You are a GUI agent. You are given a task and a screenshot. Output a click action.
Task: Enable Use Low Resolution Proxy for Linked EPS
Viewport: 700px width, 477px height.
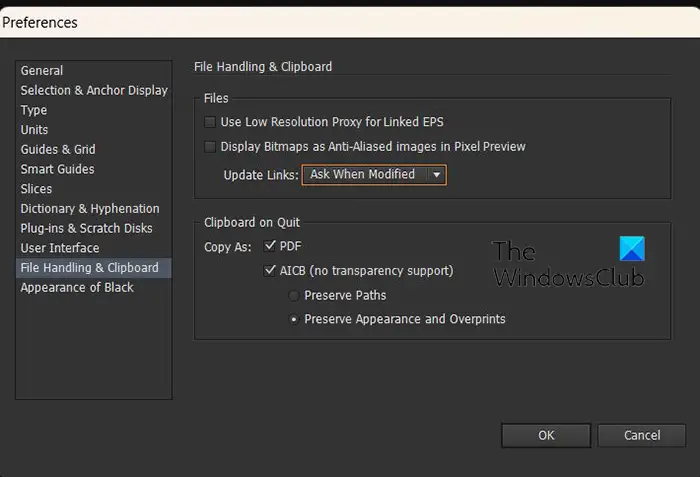(x=210, y=122)
